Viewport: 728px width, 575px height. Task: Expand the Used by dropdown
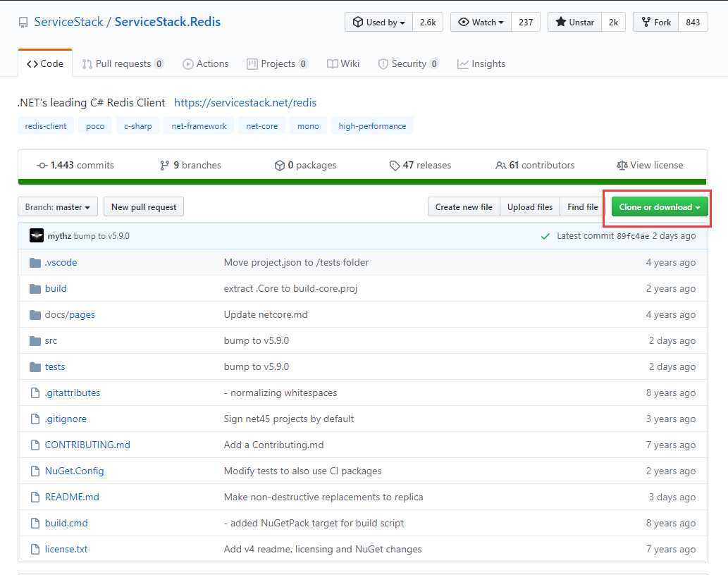pos(378,23)
